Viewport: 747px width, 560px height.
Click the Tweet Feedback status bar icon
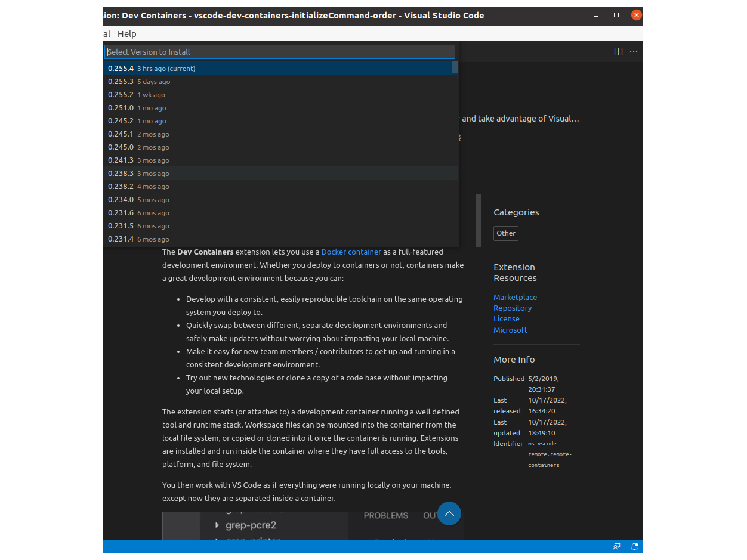point(616,546)
